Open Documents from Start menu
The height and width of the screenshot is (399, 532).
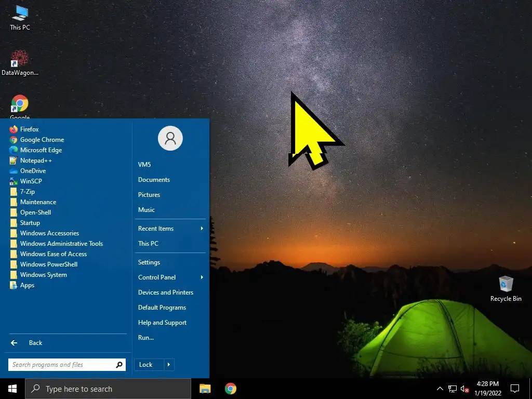154,180
